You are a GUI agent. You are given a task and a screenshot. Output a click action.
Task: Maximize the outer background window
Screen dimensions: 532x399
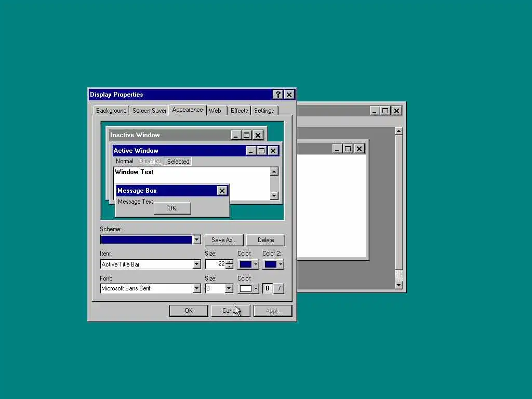385,111
